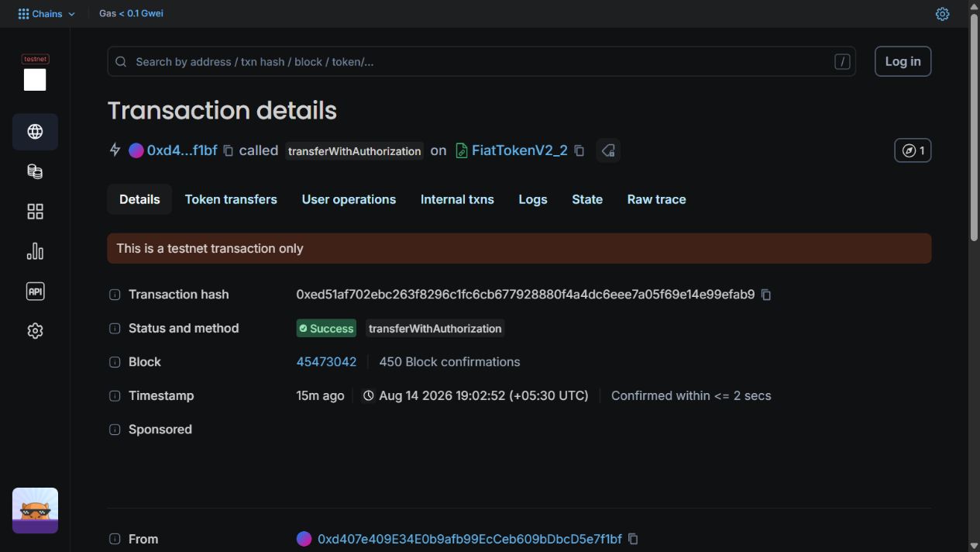The image size is (980, 552).
Task: Open the Apps grid sidebar icon
Action: (x=35, y=212)
